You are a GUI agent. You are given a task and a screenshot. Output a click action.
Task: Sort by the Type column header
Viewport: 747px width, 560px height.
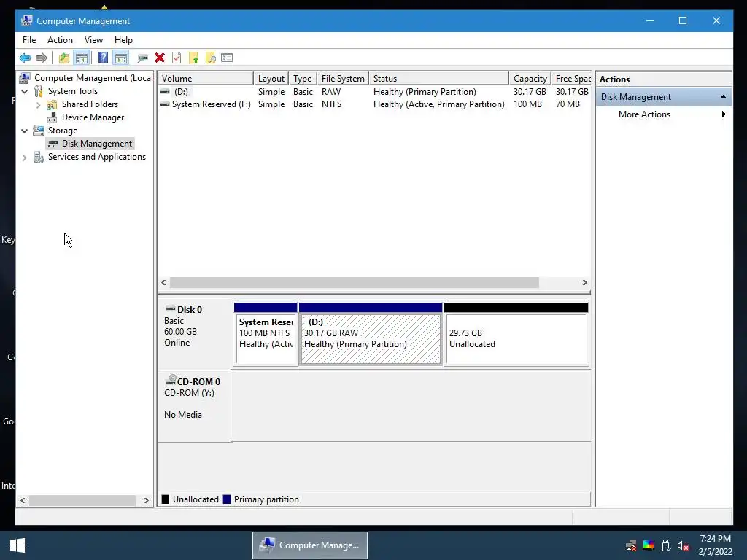pyautogui.click(x=303, y=79)
